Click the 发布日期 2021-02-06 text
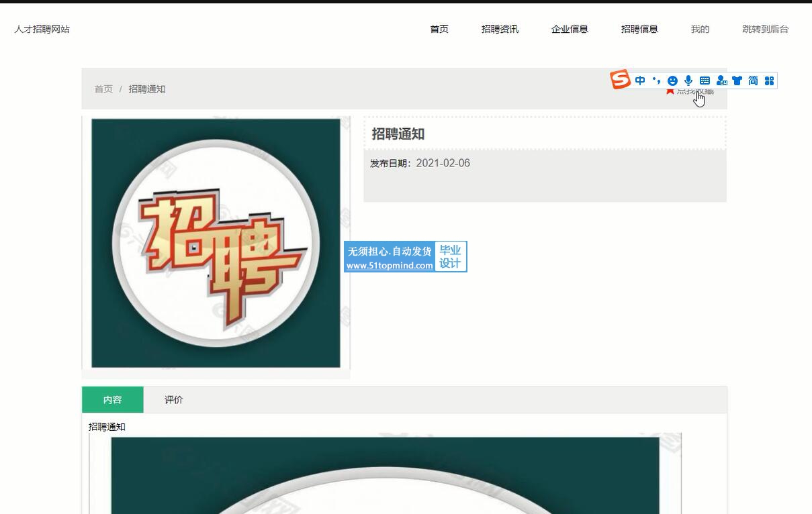Screen dimensions: 812x514 [420, 163]
